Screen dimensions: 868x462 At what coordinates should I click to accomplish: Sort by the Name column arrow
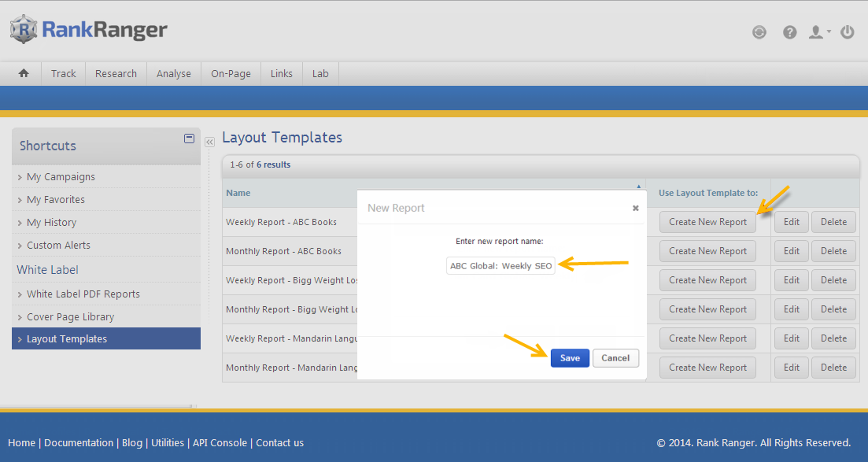638,187
